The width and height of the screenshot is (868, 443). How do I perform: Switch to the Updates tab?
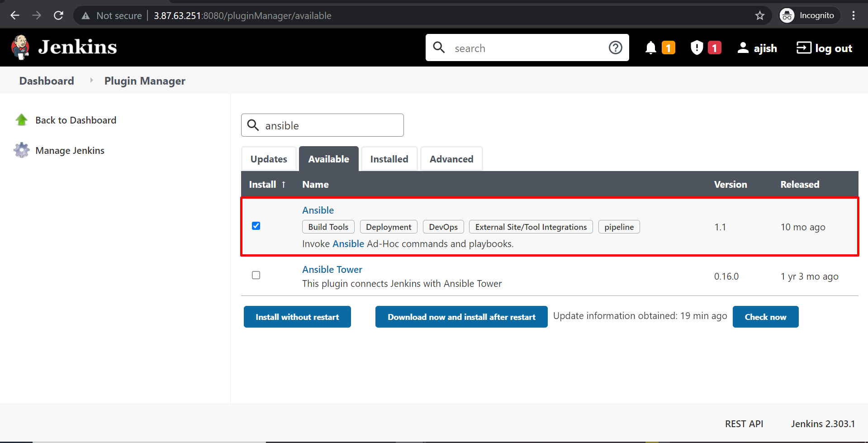(x=269, y=159)
